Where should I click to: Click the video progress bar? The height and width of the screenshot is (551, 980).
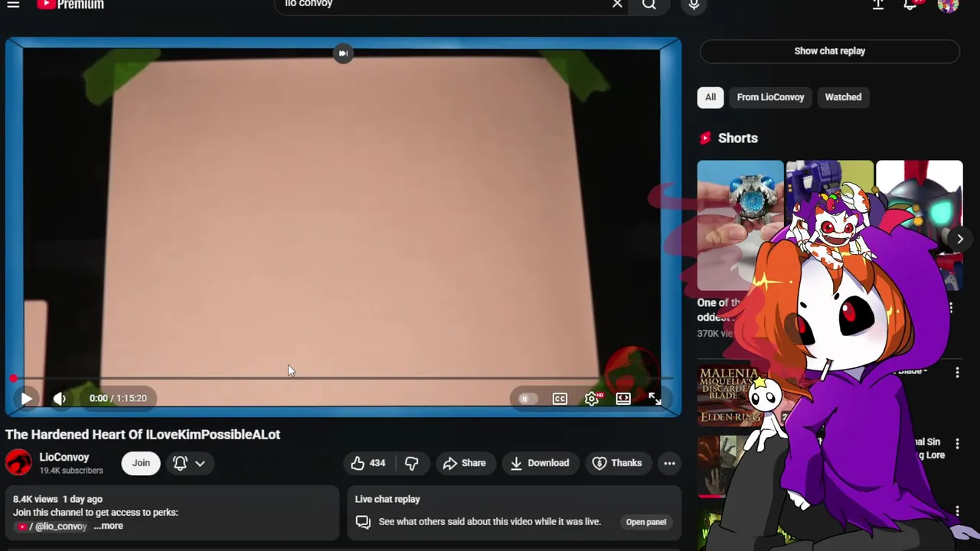[343, 378]
